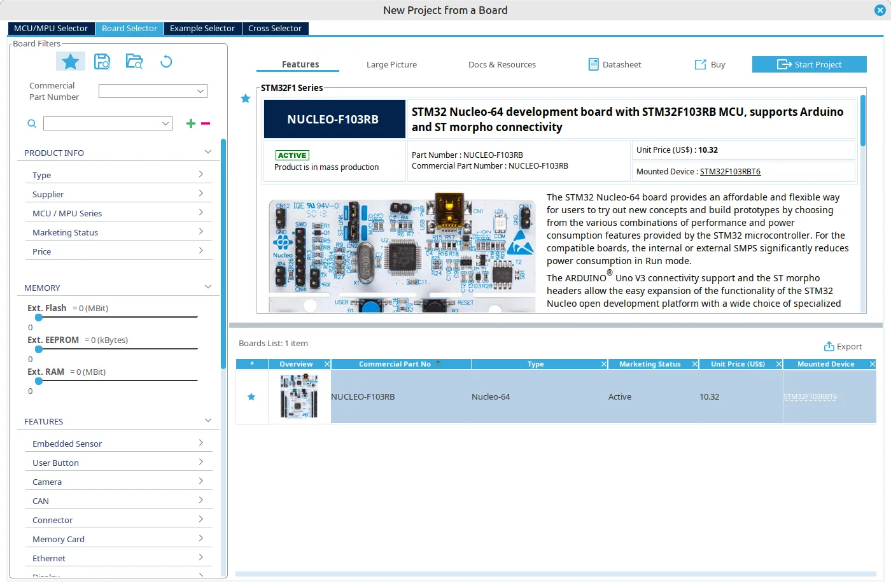
Task: Expand the Supplier filter
Action: 200,193
